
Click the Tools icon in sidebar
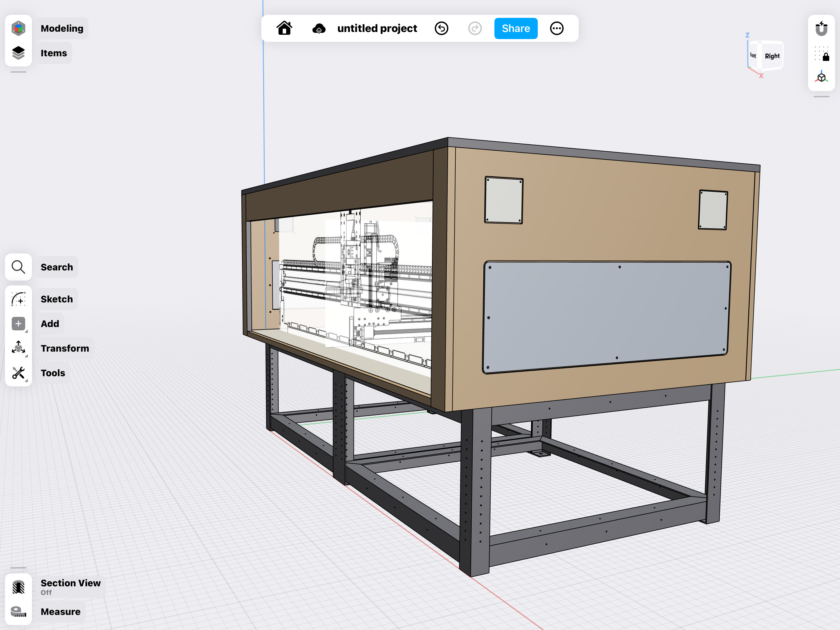pos(18,372)
